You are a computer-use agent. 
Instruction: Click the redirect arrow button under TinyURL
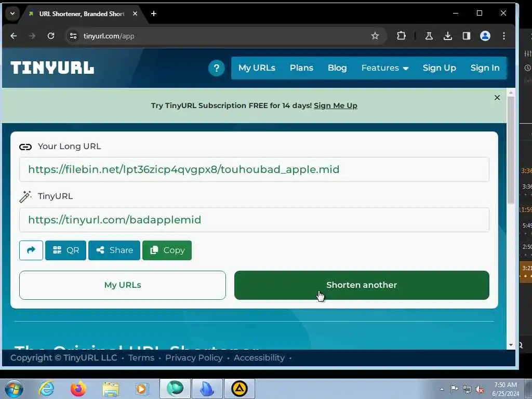tap(31, 250)
